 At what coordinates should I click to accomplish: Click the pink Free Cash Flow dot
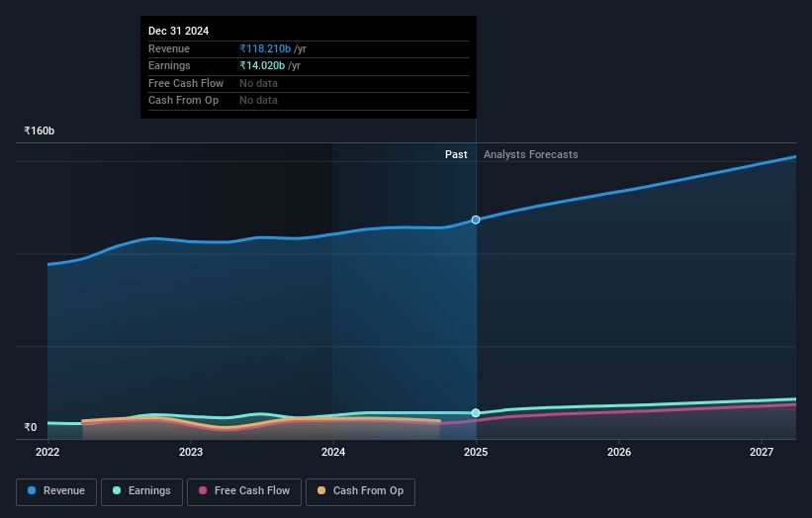tap(203, 490)
